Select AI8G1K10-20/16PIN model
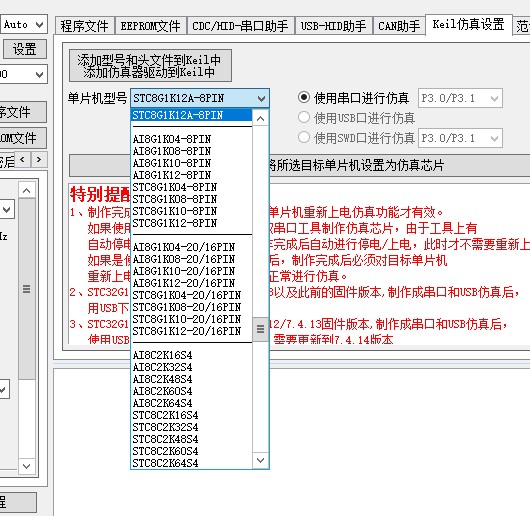Screen dimensions: 530x516 tap(191, 271)
